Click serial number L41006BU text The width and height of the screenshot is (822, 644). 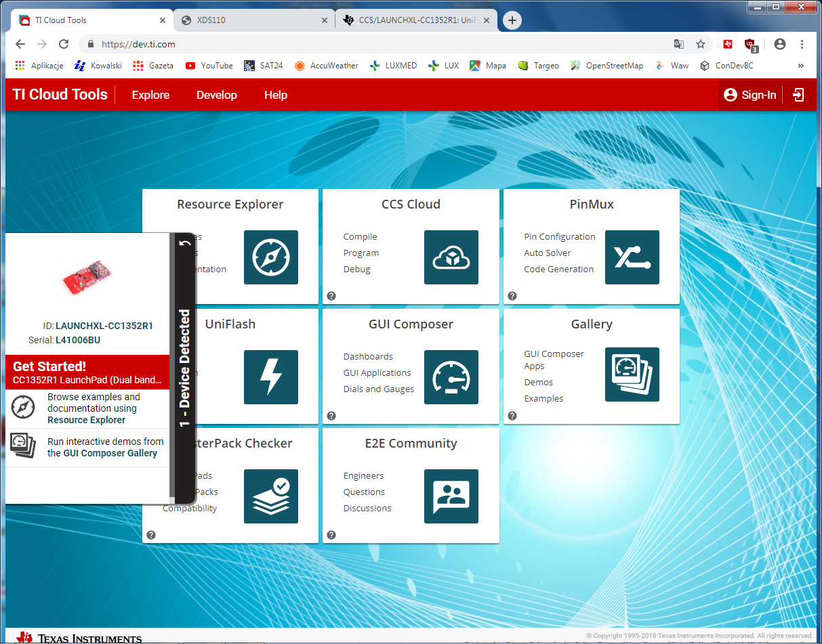click(78, 340)
